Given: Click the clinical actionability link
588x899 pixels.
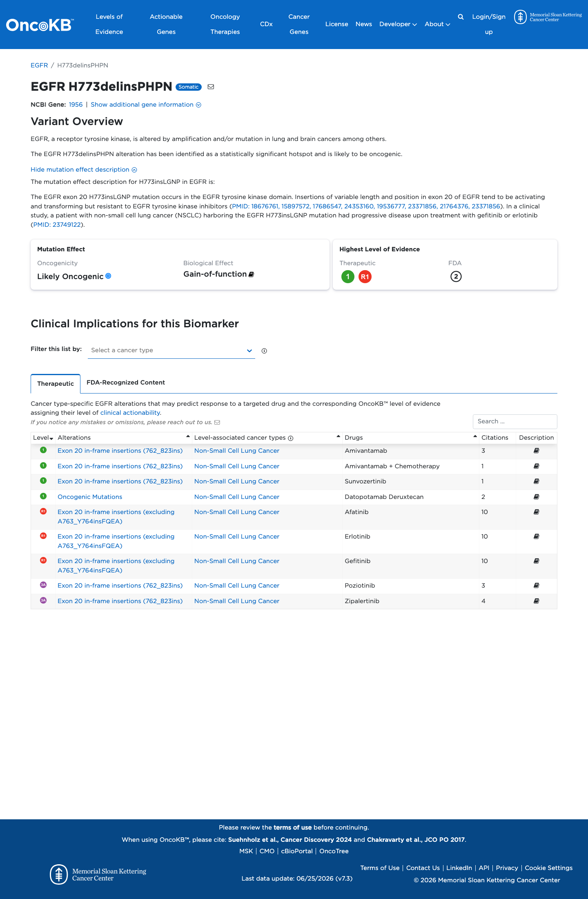Looking at the screenshot, I should click(x=130, y=413).
